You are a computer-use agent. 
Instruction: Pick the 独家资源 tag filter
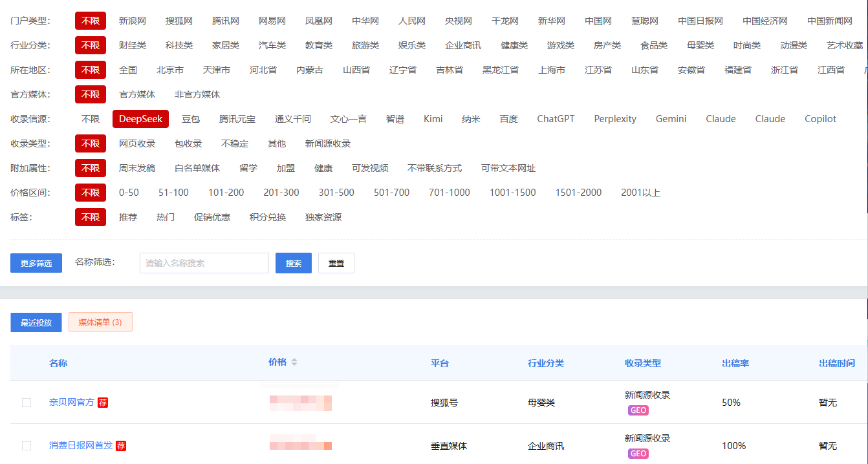click(323, 217)
